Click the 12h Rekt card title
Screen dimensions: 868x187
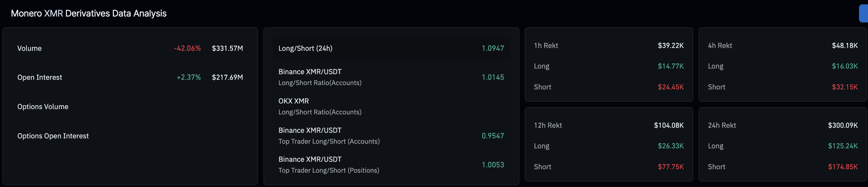[548, 125]
